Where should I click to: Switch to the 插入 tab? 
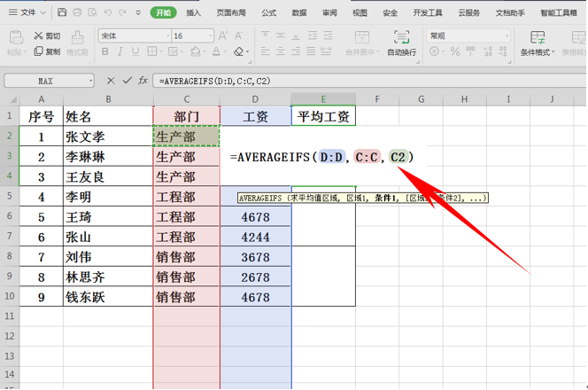[194, 12]
